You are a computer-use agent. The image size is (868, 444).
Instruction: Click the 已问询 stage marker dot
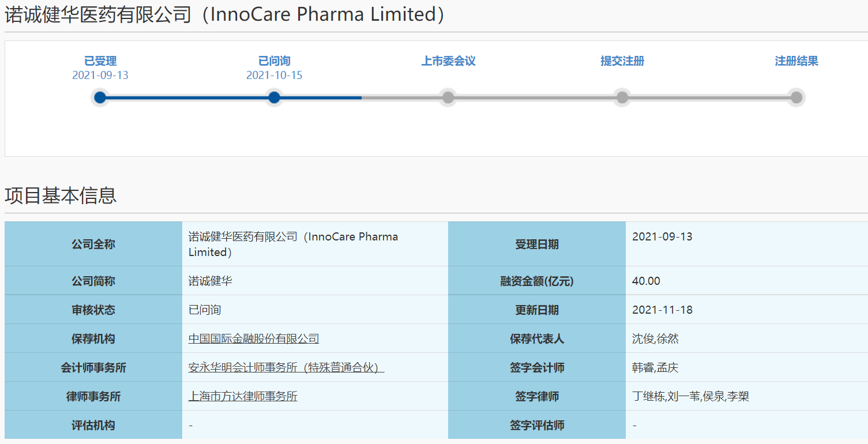(x=275, y=97)
